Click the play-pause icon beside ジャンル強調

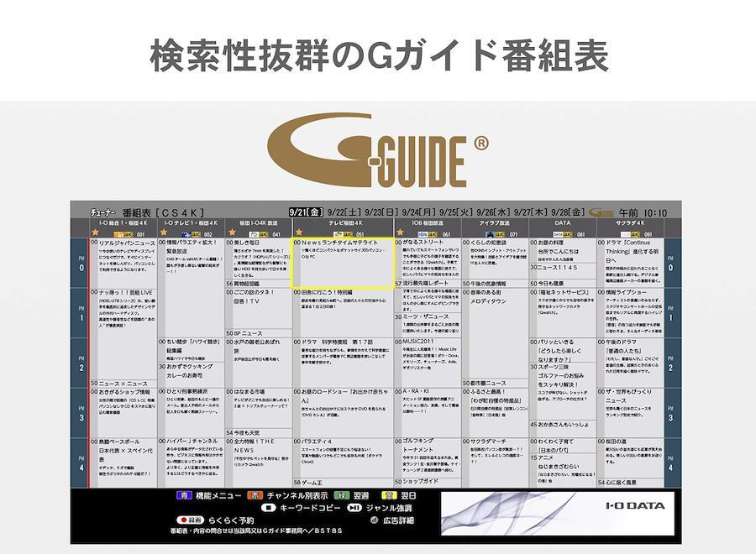tap(354, 508)
